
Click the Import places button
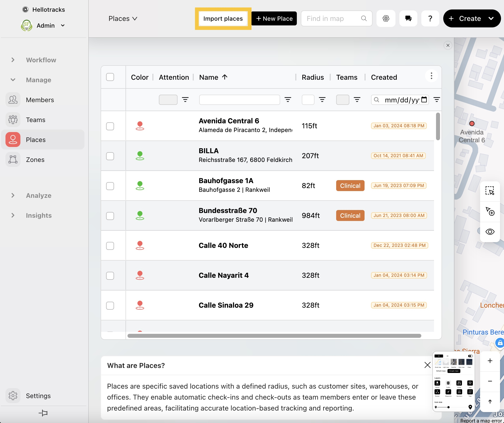[223, 18]
